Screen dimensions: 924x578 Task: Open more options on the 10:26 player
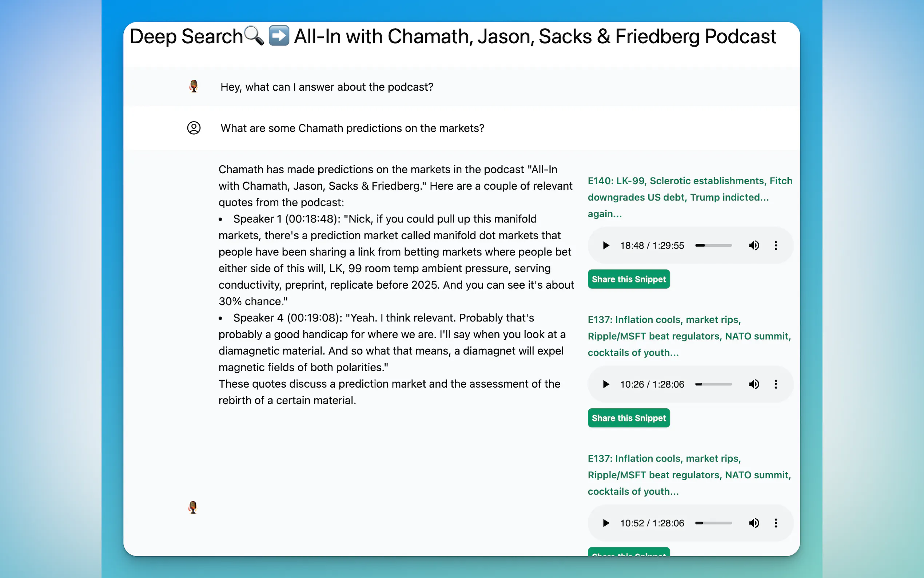[x=776, y=384]
